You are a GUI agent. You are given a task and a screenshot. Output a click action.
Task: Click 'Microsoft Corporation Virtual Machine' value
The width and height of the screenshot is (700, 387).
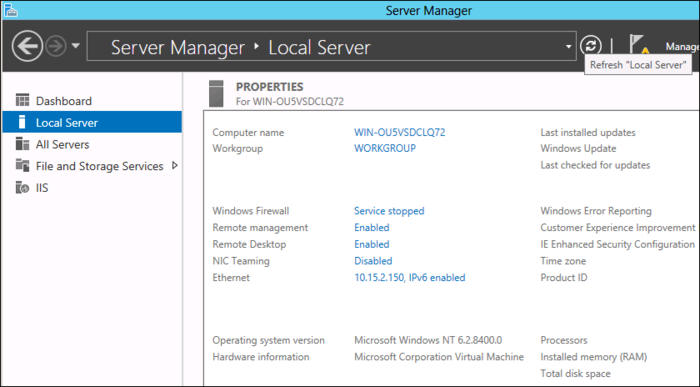[439, 357]
